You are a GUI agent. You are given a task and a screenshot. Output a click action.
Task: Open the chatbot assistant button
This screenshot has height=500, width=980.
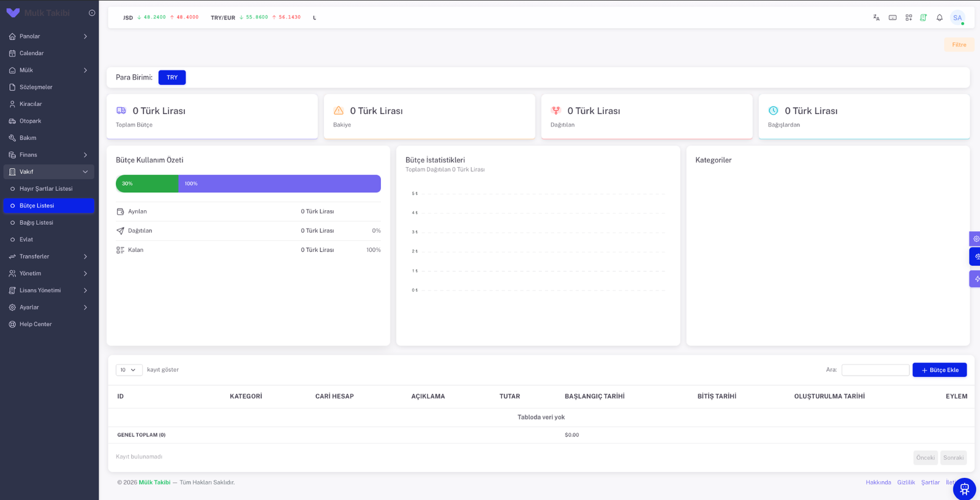click(964, 489)
